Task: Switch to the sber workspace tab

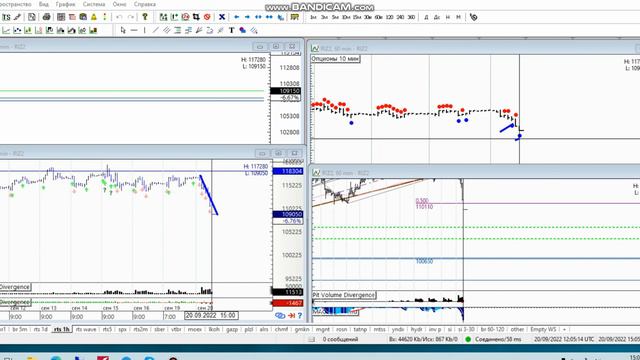Action: pyautogui.click(x=160, y=329)
